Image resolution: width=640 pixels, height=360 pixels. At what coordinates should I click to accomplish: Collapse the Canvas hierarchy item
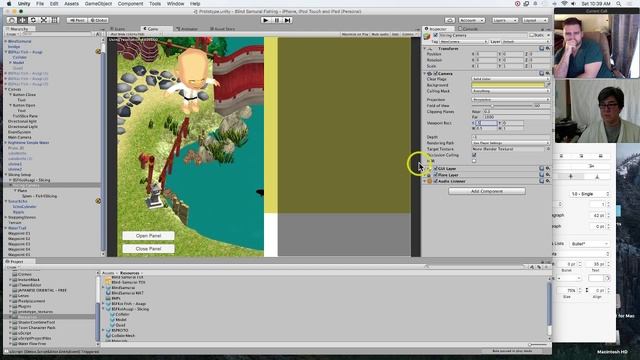pyautogui.click(x=6, y=89)
